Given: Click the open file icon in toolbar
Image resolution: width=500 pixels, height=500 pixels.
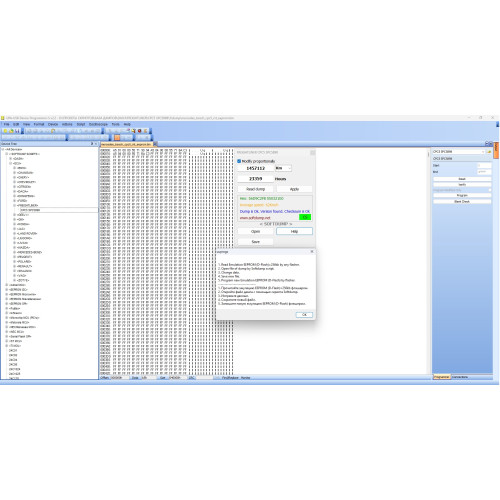Looking at the screenshot, I should [11, 131].
